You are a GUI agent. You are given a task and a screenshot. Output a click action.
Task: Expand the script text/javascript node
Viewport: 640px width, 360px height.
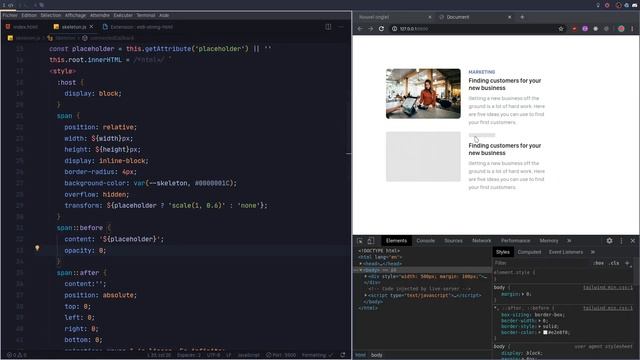click(366, 295)
